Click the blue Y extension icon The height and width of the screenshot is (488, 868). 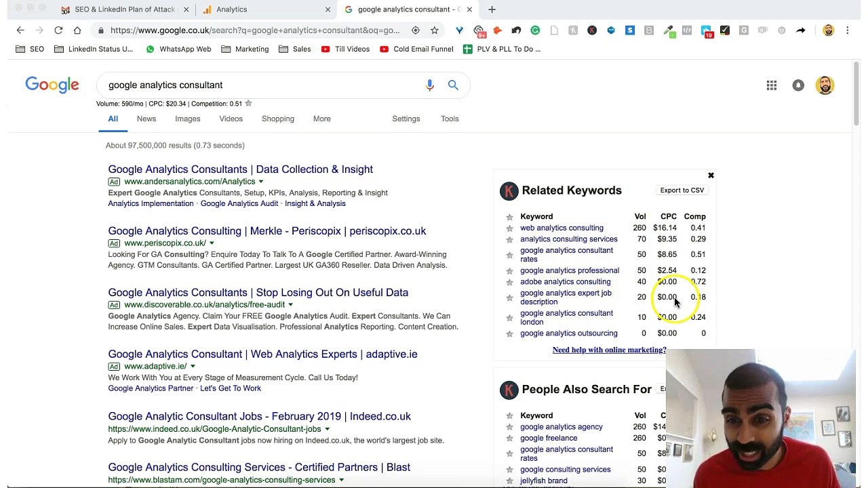tap(459, 30)
